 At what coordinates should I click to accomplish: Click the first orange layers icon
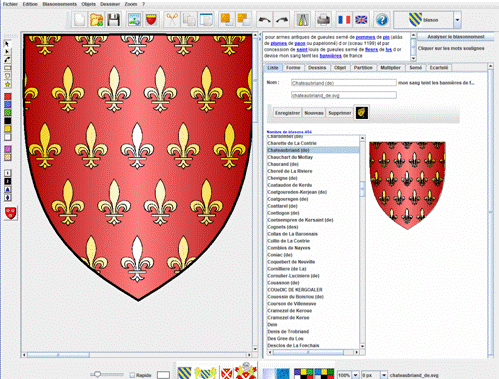click(227, 20)
